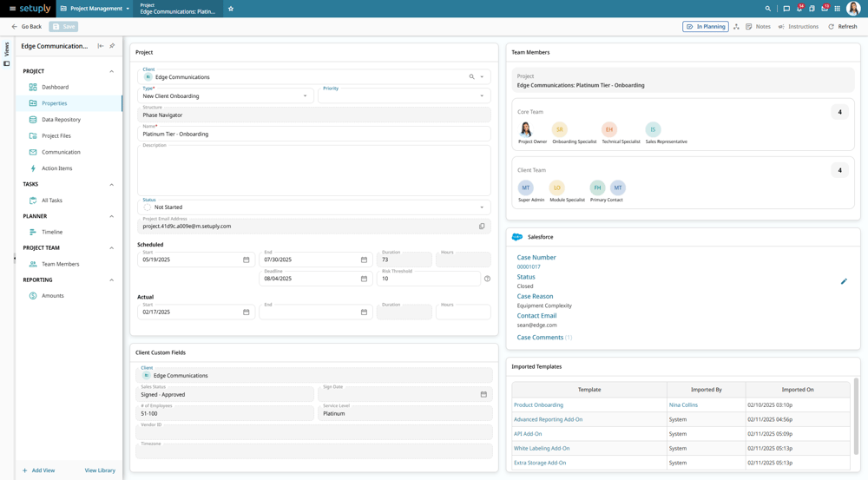Open the user profile avatar menu
The height and width of the screenshot is (480, 868).
pyautogui.click(x=853, y=9)
